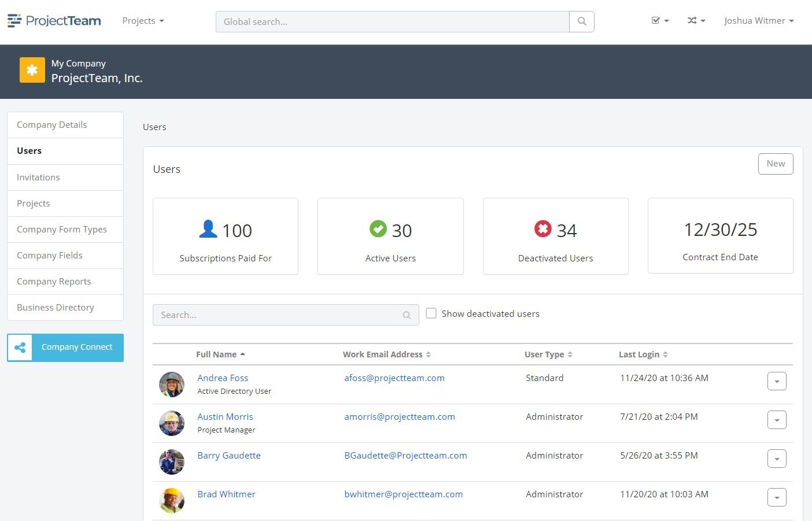Click Austin Morris's avatar photo
Viewport: 812px width, 521px height.
[172, 423]
